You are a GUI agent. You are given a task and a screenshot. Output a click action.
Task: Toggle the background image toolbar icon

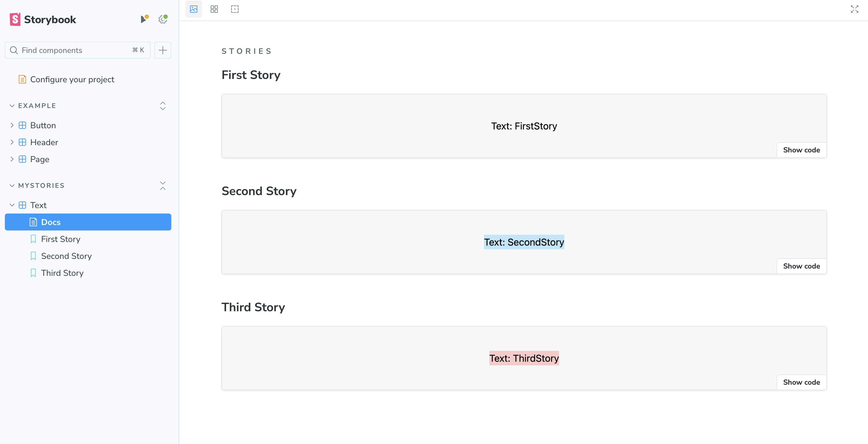point(194,9)
